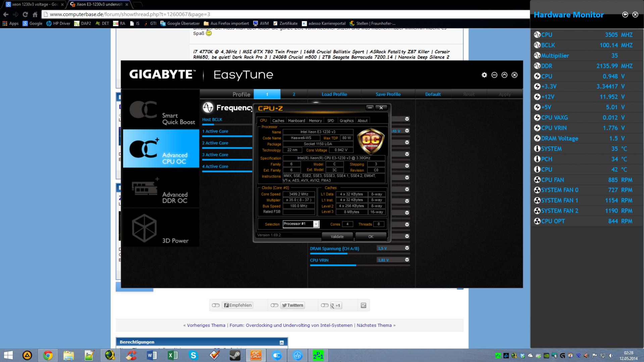Click Chrome reload page icon
Screen dimensions: 644x362
pos(25,14)
